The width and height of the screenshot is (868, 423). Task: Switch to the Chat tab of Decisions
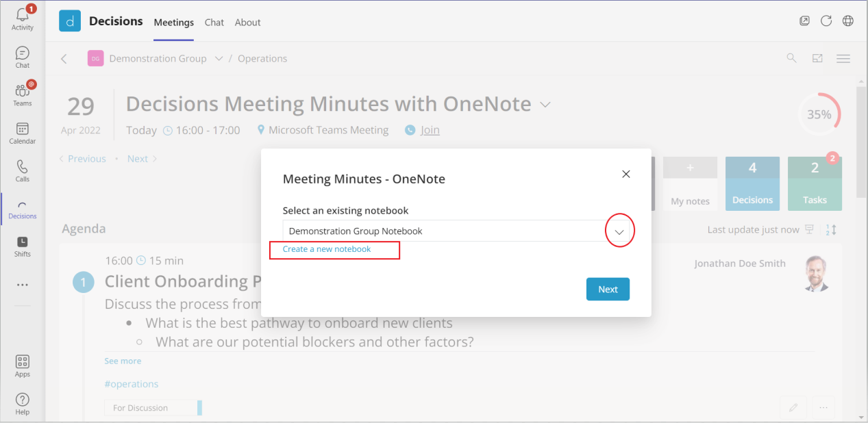[214, 22]
